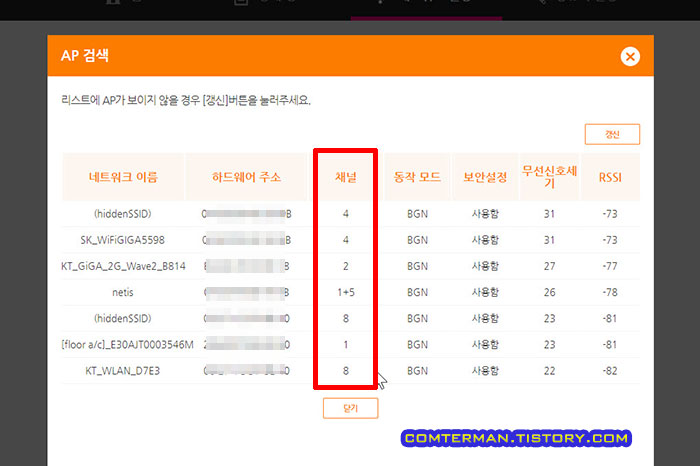Image resolution: width=700 pixels, height=466 pixels.
Task: Select the SK_WiFiGIGA5598 network name
Action: 123,240
